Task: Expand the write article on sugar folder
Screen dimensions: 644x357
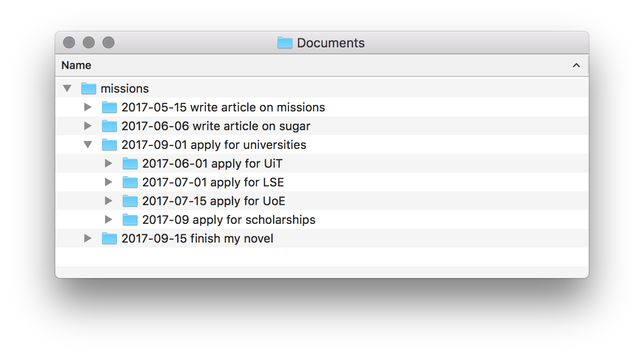Action: (x=88, y=126)
